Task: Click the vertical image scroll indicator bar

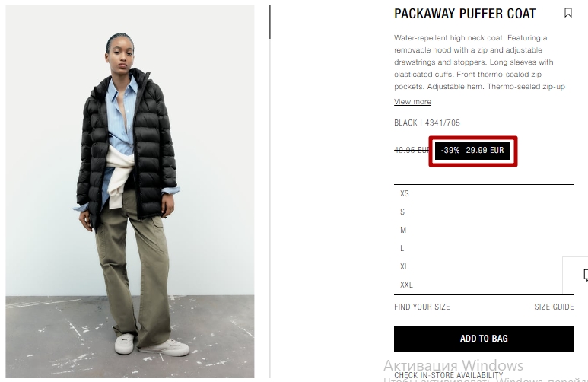Action: click(x=269, y=22)
